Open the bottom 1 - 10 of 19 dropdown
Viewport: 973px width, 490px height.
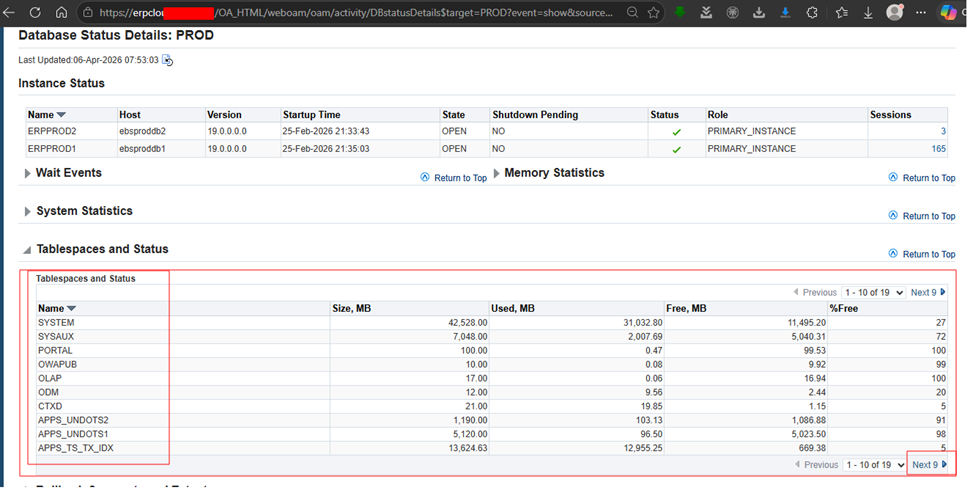(873, 465)
